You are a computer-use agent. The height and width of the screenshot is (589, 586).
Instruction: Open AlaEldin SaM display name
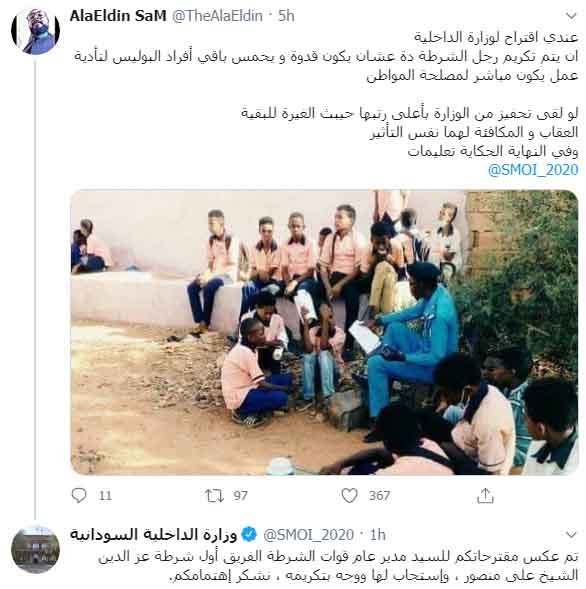tap(118, 16)
